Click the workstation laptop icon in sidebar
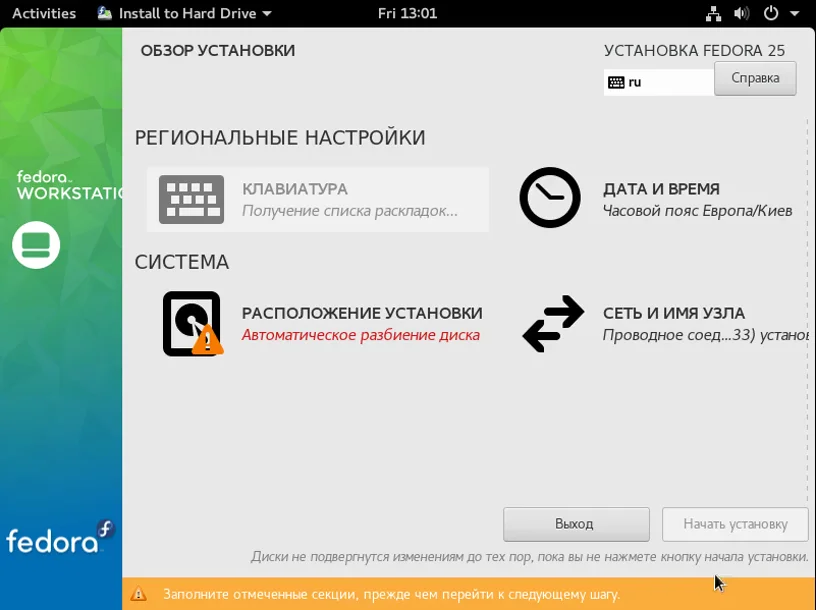Viewport: 816px width, 610px height. 36,245
